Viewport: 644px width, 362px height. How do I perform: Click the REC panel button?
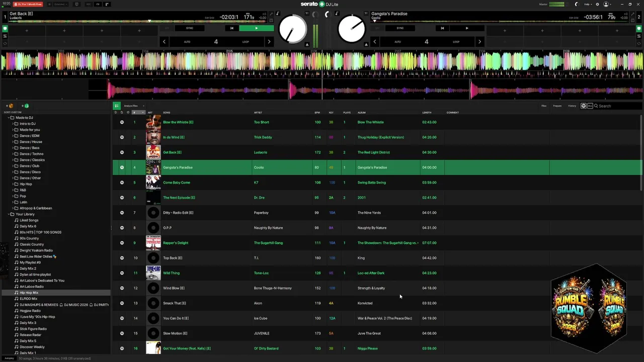tap(88, 4)
